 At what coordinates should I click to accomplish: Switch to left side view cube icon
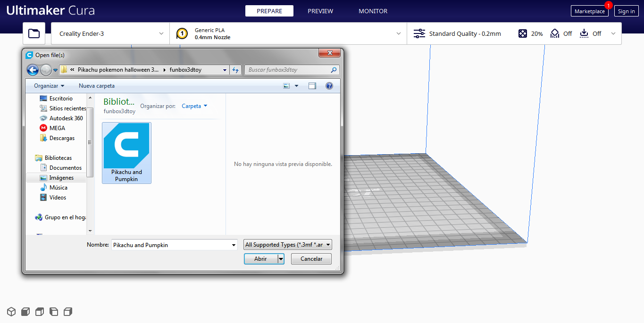[x=54, y=312]
